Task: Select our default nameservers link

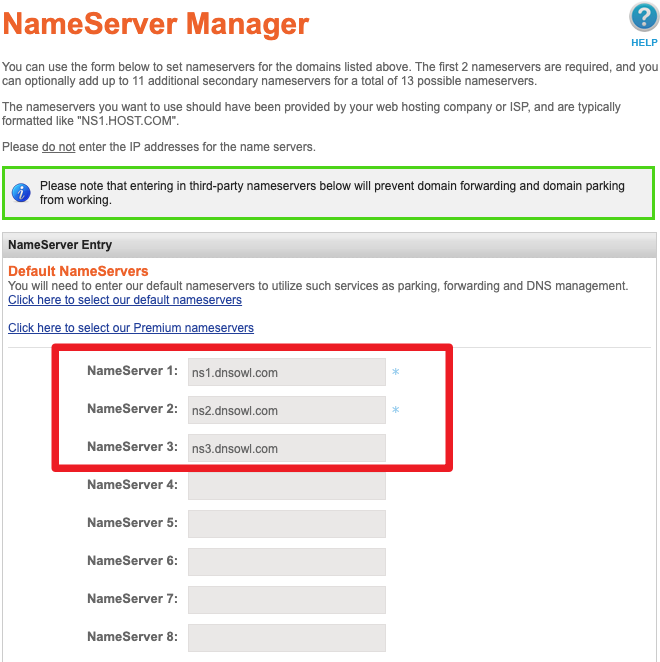Action: [125, 300]
